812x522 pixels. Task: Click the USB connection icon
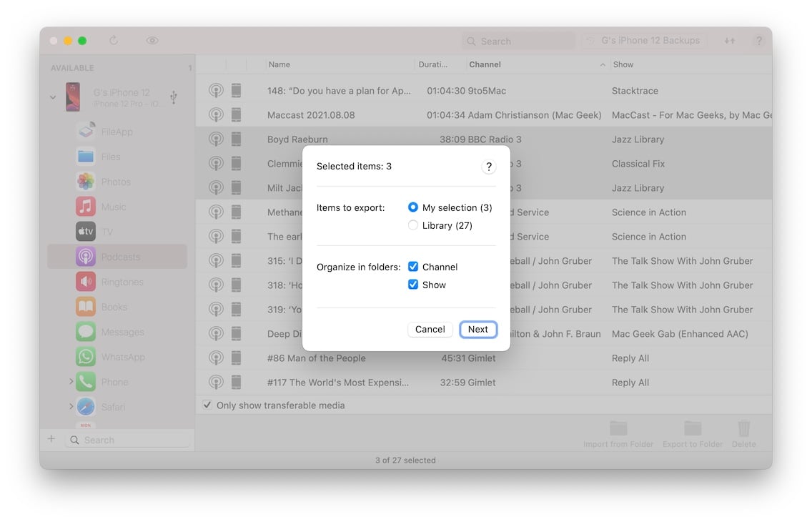coord(174,97)
